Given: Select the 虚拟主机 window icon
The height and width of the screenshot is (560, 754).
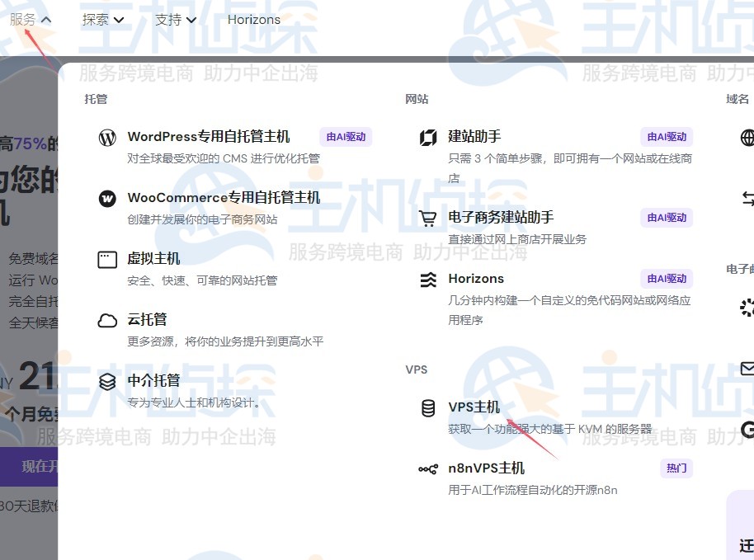Looking at the screenshot, I should tap(107, 260).
